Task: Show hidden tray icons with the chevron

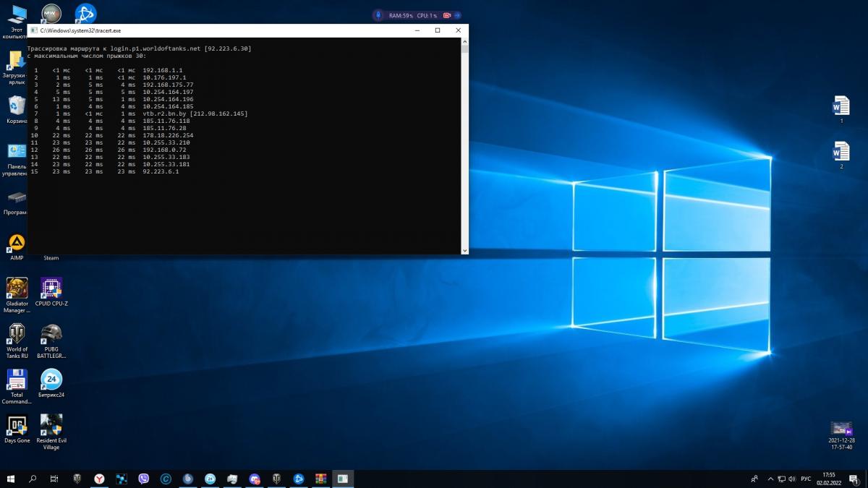Action: tap(769, 479)
